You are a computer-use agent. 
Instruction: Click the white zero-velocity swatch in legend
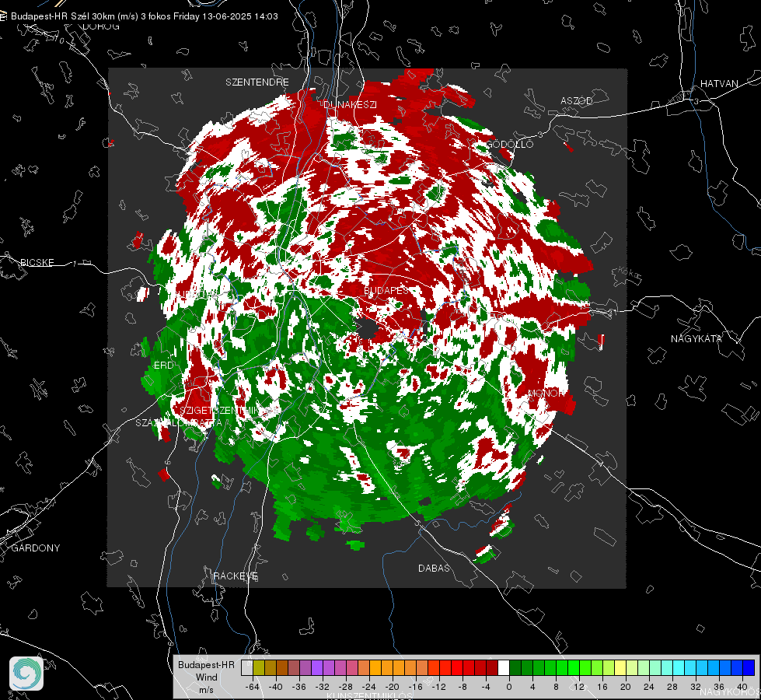(504, 667)
